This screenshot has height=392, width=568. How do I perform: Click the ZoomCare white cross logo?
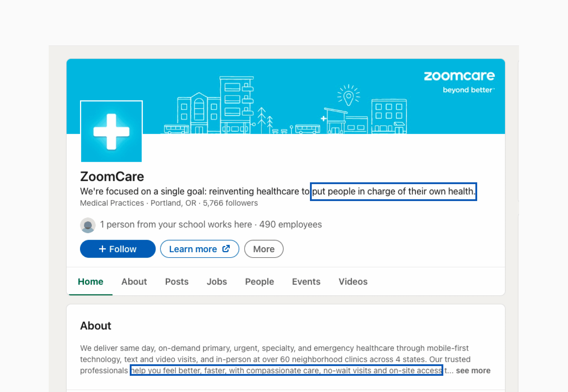tap(111, 132)
